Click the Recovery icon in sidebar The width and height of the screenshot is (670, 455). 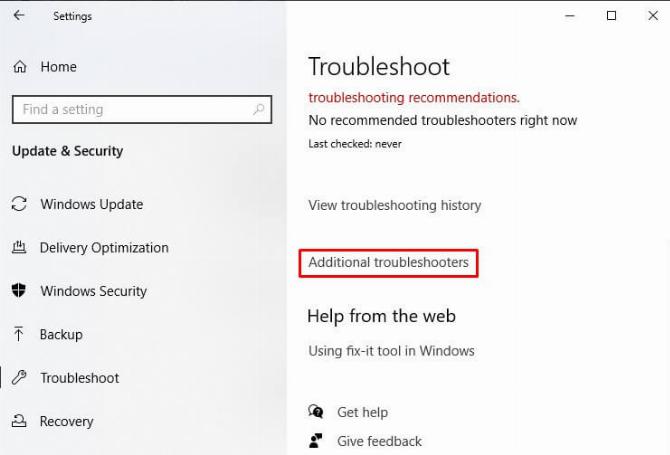(x=19, y=421)
